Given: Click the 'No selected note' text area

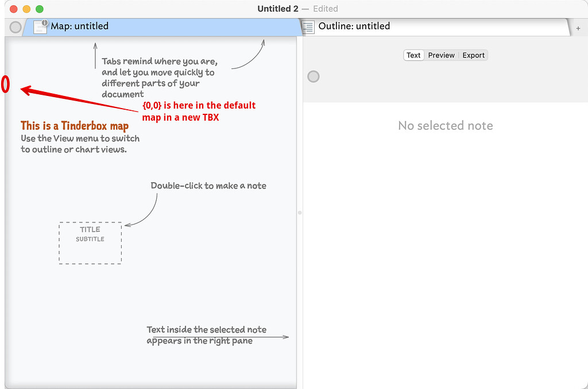Looking at the screenshot, I should [445, 126].
